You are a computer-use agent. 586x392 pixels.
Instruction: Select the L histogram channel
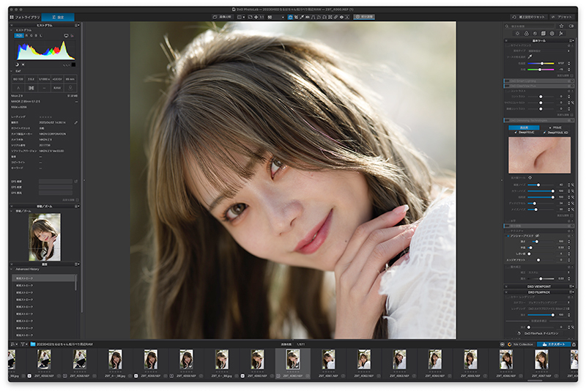[41, 35]
